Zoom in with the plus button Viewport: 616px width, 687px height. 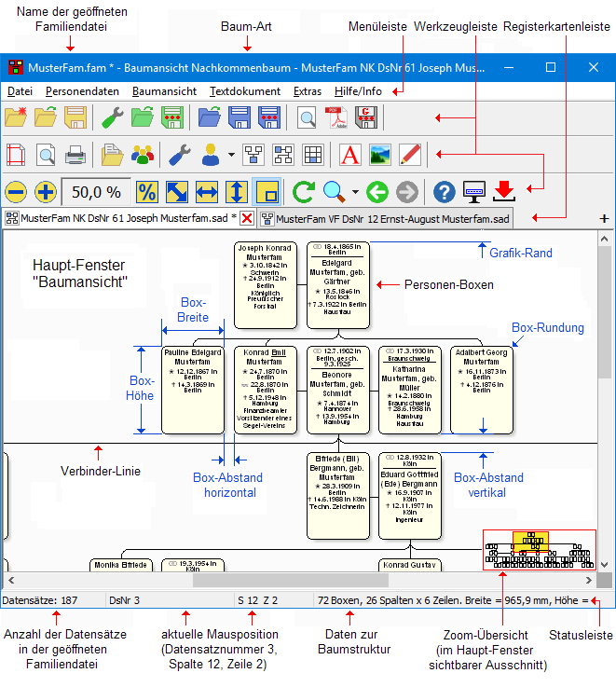click(46, 192)
